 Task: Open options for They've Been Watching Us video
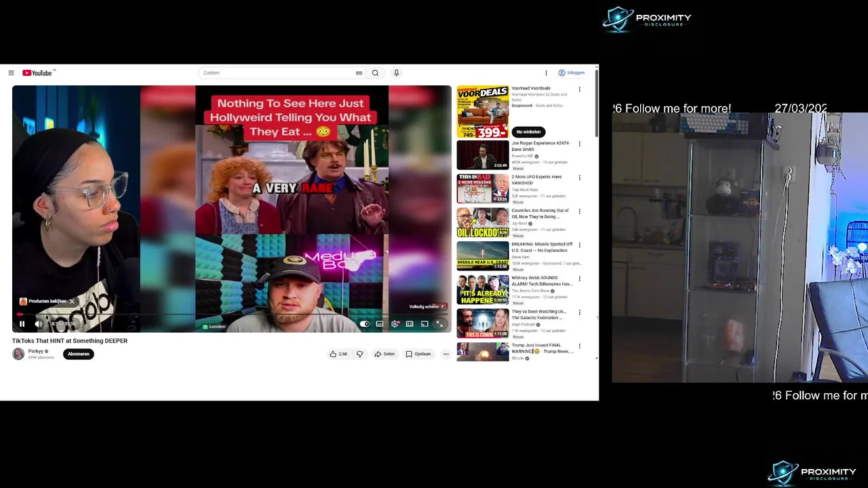(x=579, y=312)
